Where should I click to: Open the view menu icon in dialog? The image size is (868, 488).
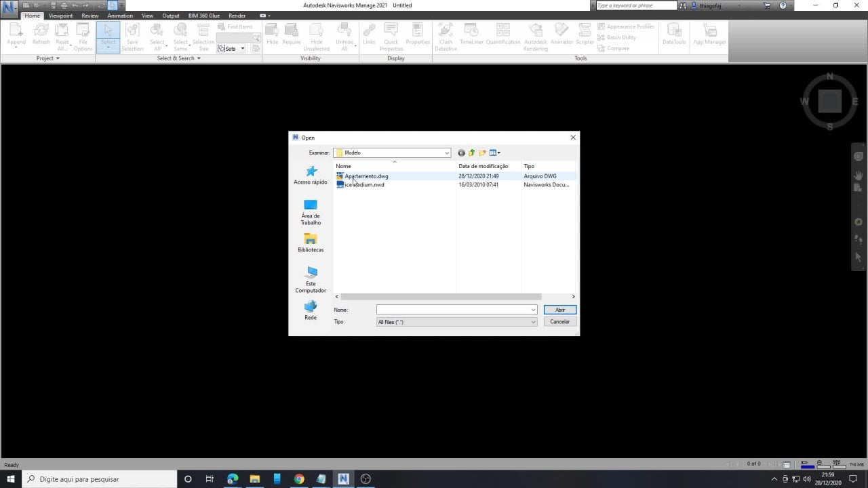pyautogui.click(x=495, y=153)
